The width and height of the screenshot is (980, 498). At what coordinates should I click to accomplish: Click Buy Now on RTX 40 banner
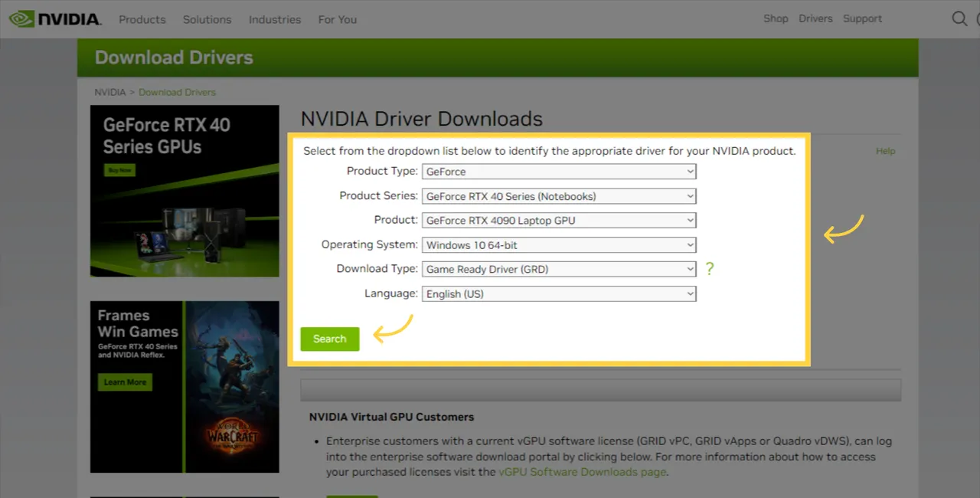click(119, 170)
